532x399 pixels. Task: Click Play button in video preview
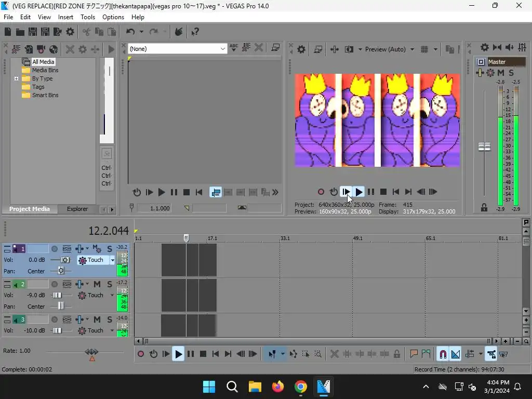point(358,192)
